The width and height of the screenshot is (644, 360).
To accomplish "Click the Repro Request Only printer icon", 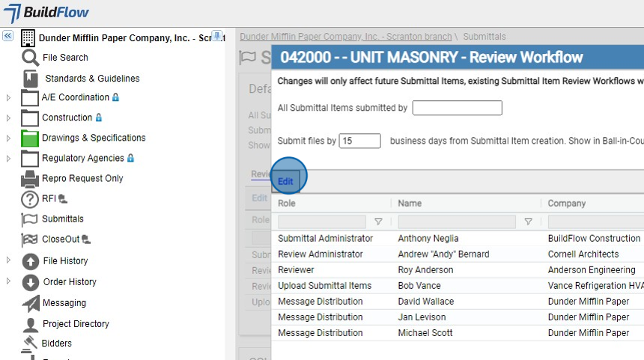I will [x=29, y=179].
